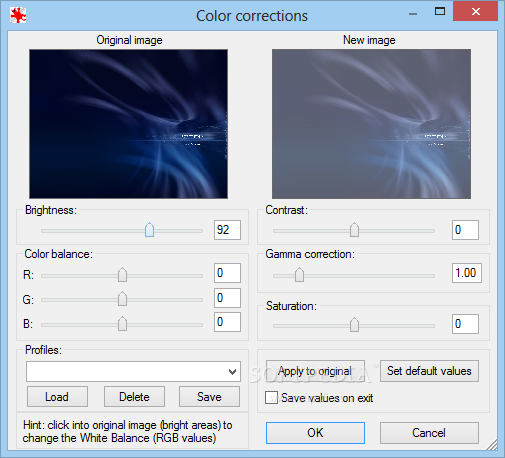
Task: Click the Delete profile button
Action: click(x=134, y=397)
